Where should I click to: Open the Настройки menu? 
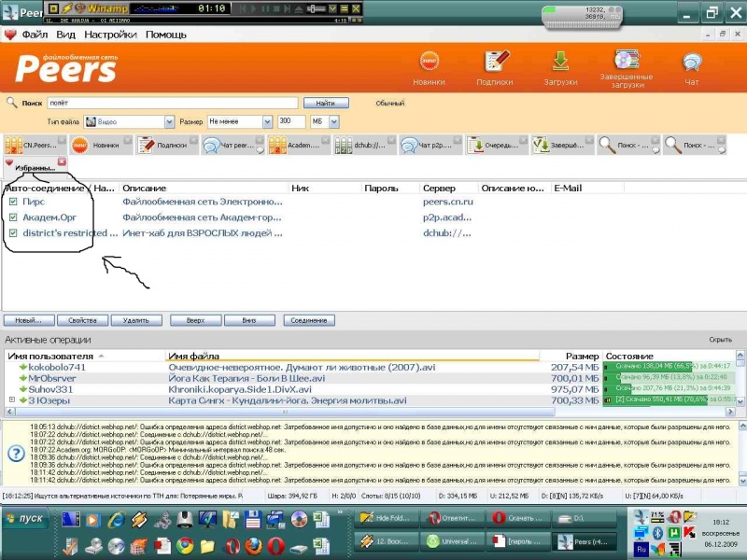point(110,35)
